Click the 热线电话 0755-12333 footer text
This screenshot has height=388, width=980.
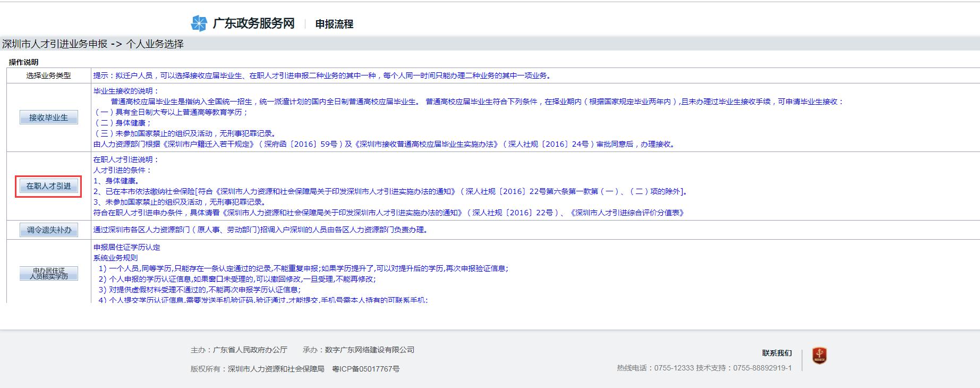point(655,368)
